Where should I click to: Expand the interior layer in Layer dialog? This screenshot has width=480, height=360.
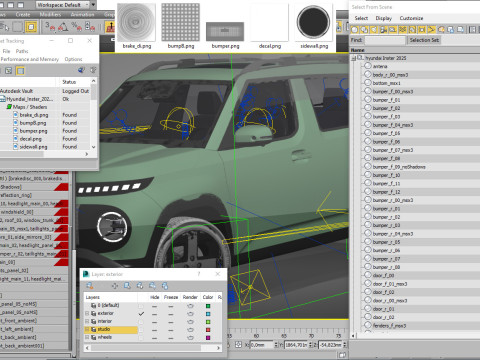[87, 321]
